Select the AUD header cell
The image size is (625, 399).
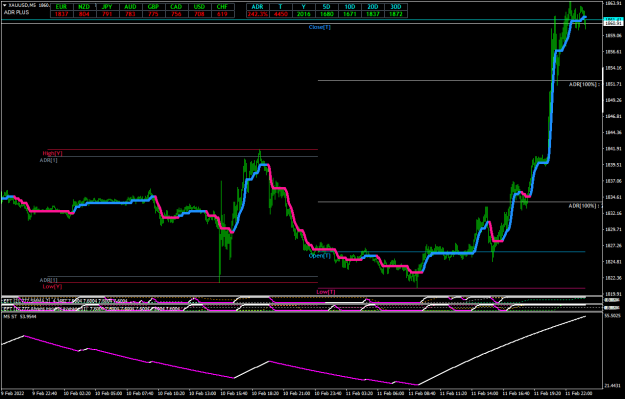click(x=130, y=7)
